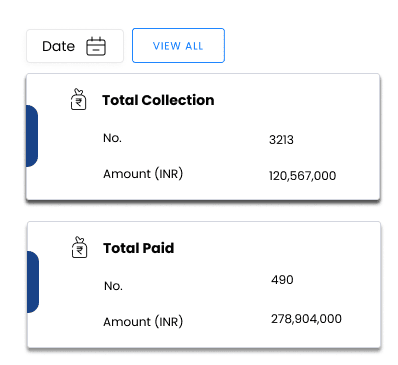Select the Total Collection heading
398x365 pixels.
(158, 100)
